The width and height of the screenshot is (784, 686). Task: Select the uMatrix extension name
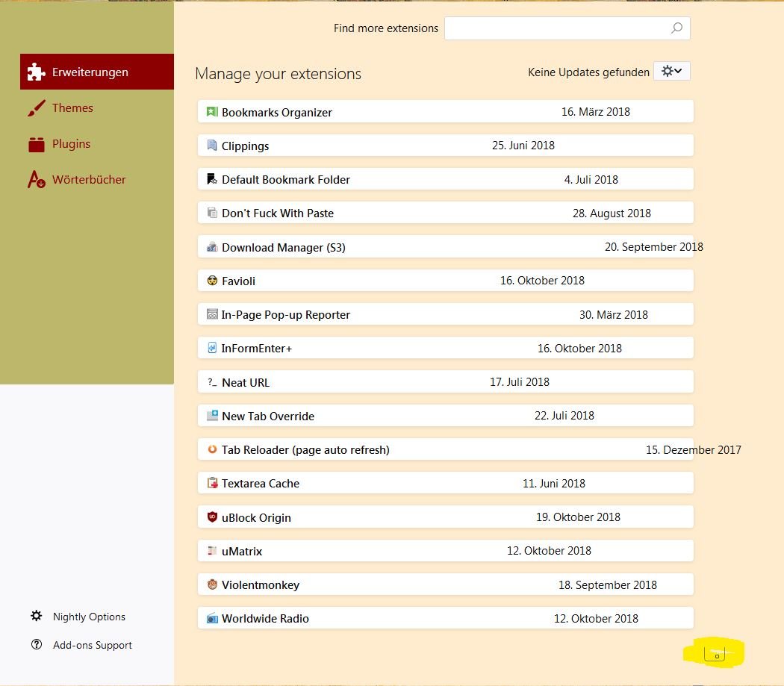click(241, 551)
